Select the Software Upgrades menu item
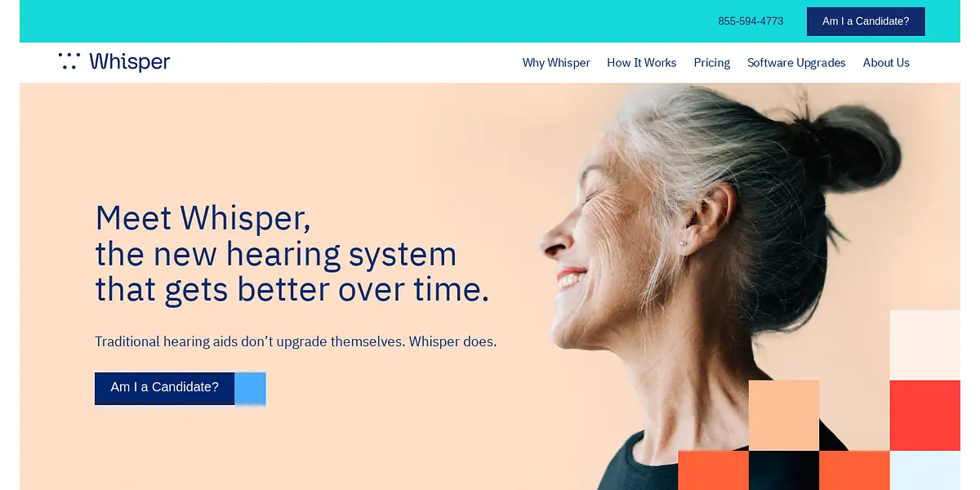 click(796, 63)
